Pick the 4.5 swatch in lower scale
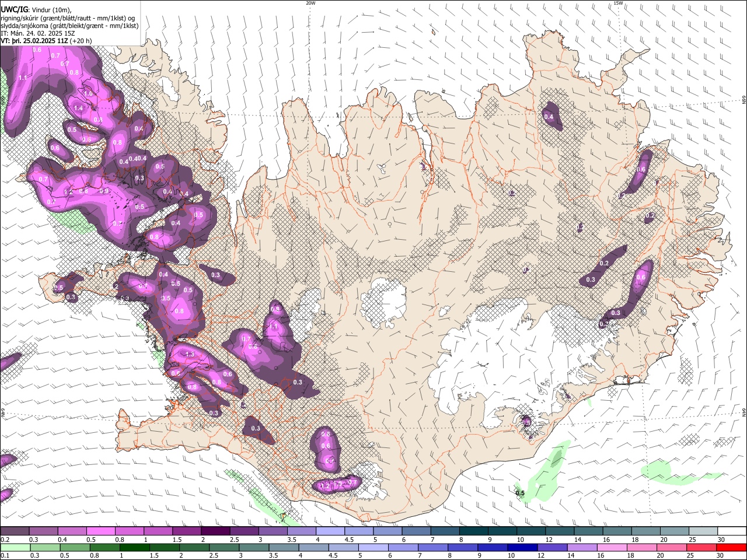 343,547
